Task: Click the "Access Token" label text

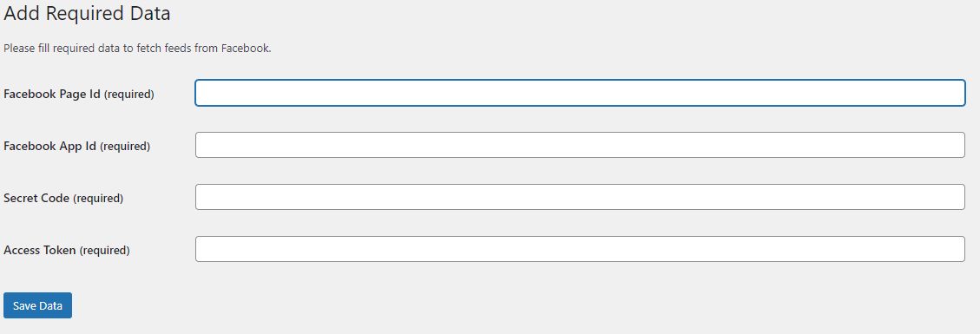Action: point(40,251)
